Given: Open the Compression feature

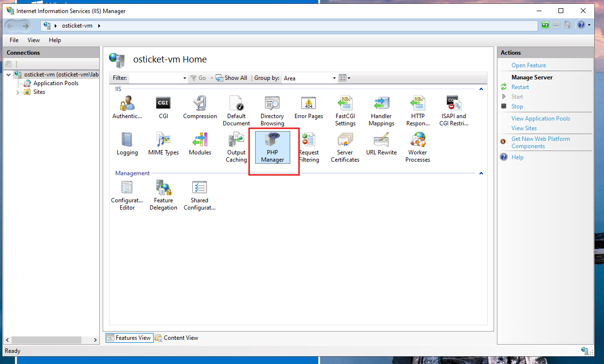Looking at the screenshot, I should (x=200, y=107).
